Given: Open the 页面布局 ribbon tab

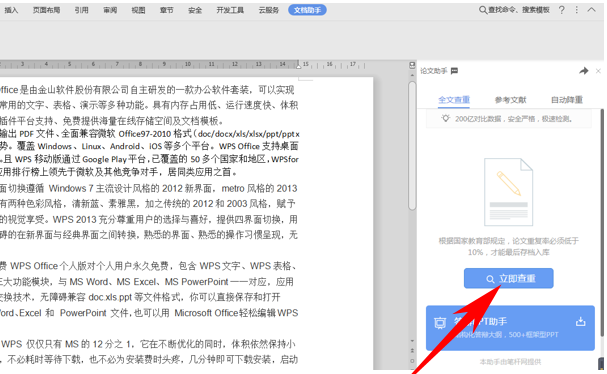Looking at the screenshot, I should (46, 10).
